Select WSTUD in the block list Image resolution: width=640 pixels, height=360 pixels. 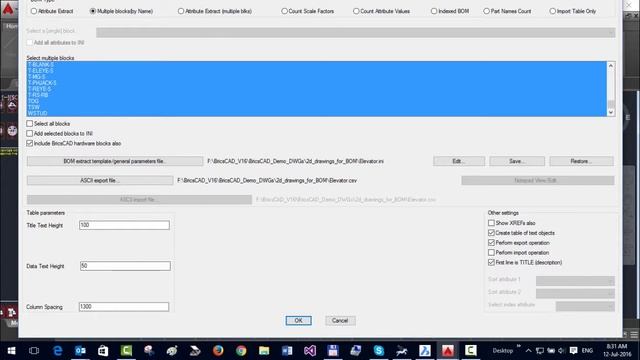(38, 113)
